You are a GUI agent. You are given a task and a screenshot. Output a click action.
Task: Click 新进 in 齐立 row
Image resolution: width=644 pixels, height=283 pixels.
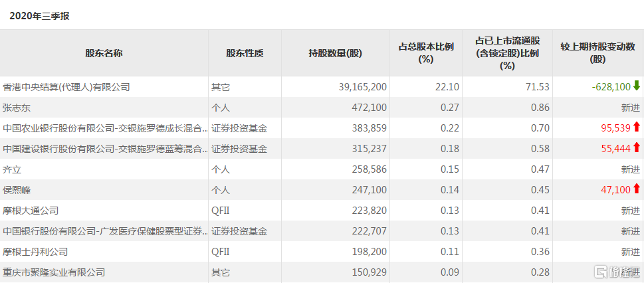631,169
